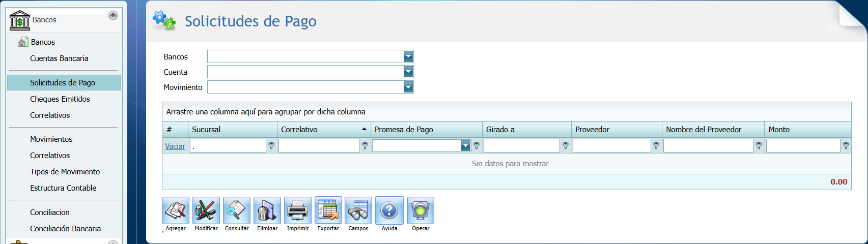Open Consultar magnifier icon

coord(237,210)
